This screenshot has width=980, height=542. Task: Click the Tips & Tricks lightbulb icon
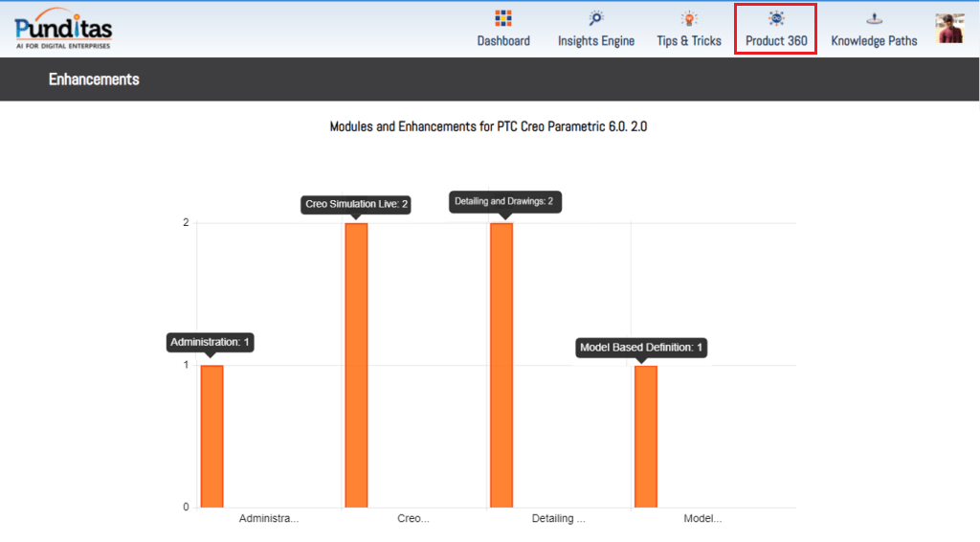point(689,18)
